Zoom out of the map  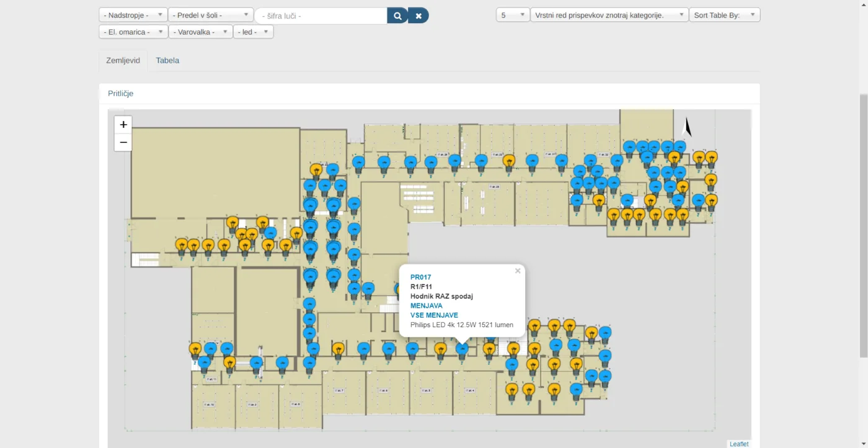[x=123, y=142]
